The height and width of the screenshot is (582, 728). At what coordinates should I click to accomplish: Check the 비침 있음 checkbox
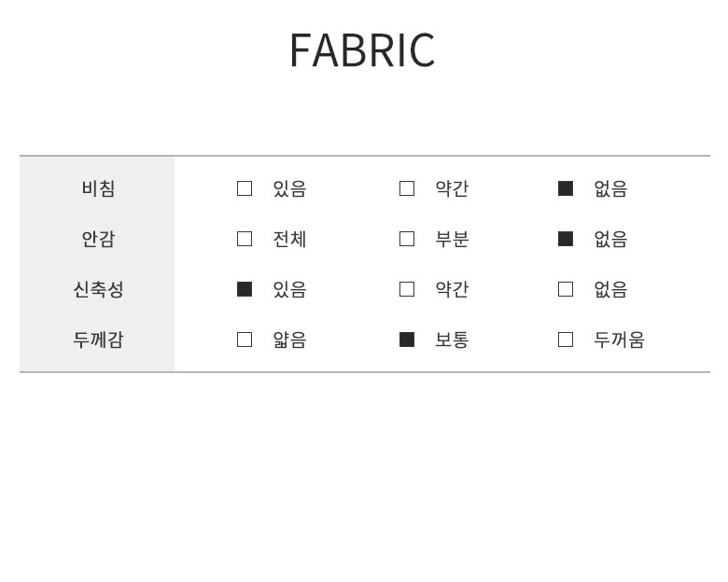[245, 188]
